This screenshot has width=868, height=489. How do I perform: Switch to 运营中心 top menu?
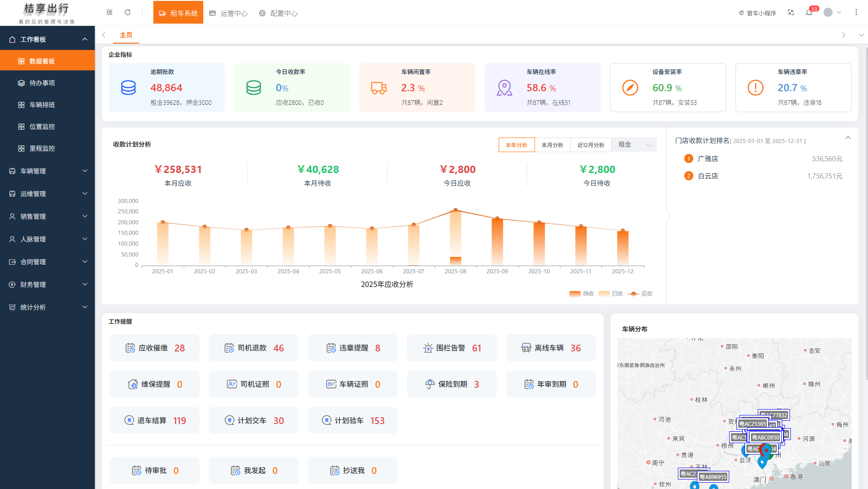click(x=228, y=13)
